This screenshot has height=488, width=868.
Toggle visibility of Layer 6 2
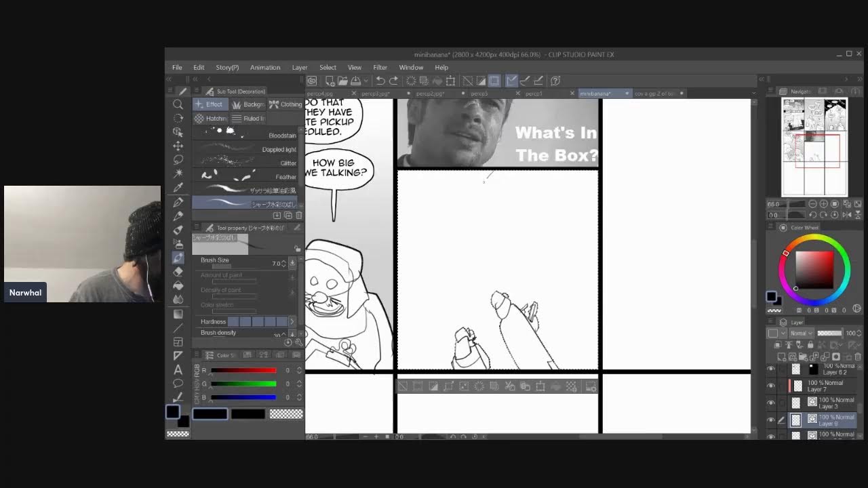tap(770, 369)
